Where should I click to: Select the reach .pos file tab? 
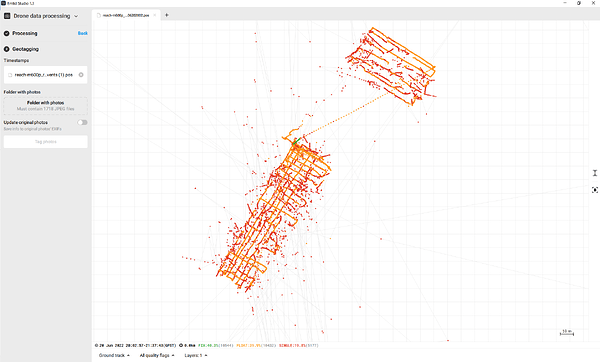126,15
